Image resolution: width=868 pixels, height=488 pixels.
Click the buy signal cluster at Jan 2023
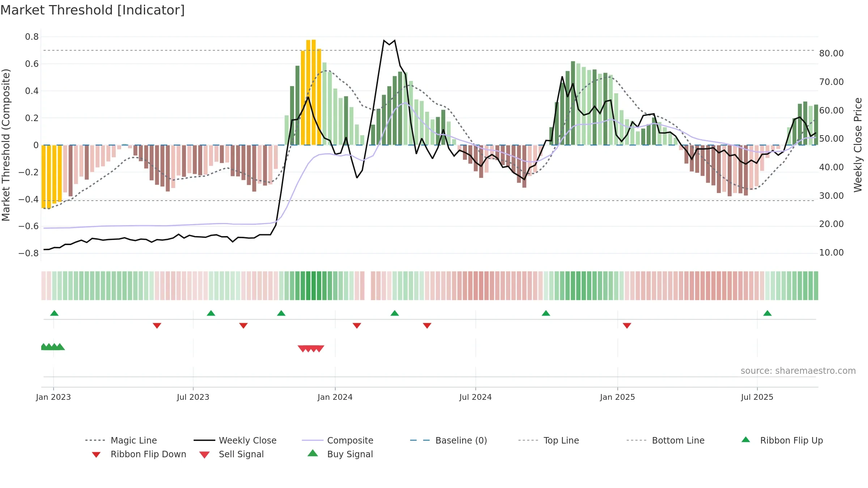pos(53,347)
